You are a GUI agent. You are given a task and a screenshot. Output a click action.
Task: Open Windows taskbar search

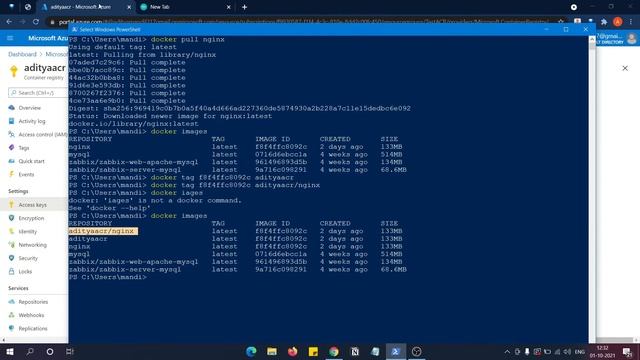(x=30, y=351)
